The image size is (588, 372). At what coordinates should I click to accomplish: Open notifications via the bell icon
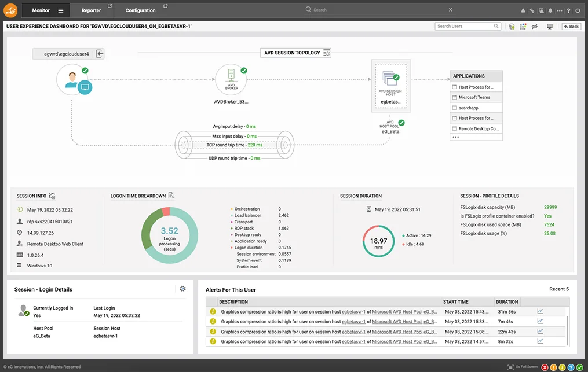(550, 11)
